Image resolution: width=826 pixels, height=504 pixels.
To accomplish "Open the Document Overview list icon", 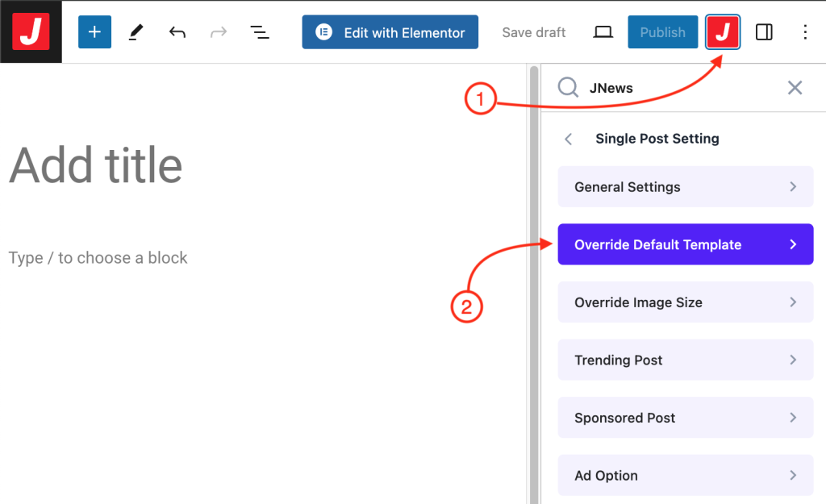I will [x=259, y=32].
